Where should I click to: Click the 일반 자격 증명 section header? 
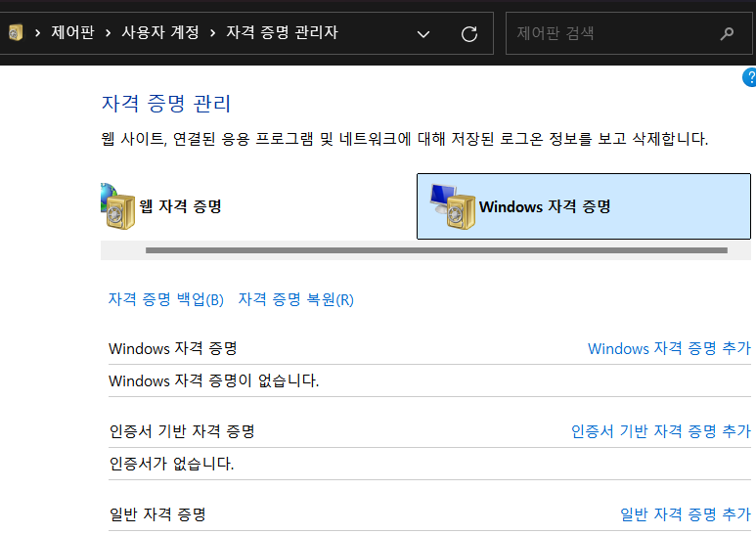tap(157, 514)
